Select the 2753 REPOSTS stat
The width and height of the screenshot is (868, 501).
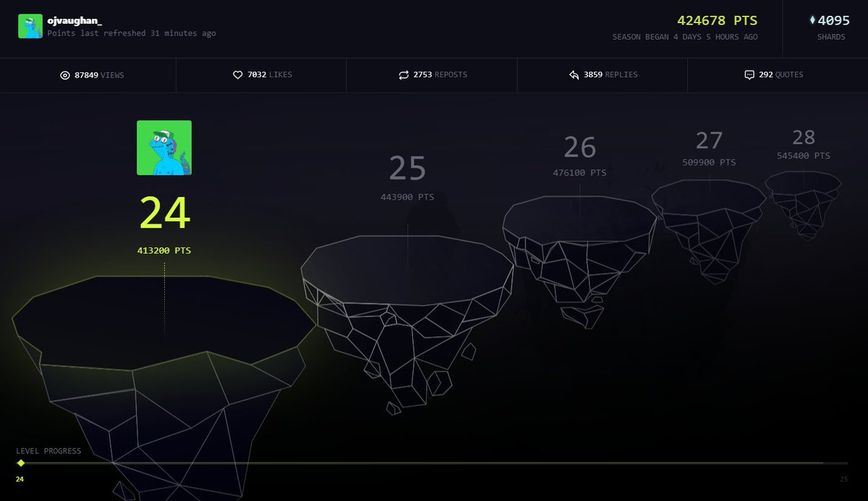(x=433, y=74)
